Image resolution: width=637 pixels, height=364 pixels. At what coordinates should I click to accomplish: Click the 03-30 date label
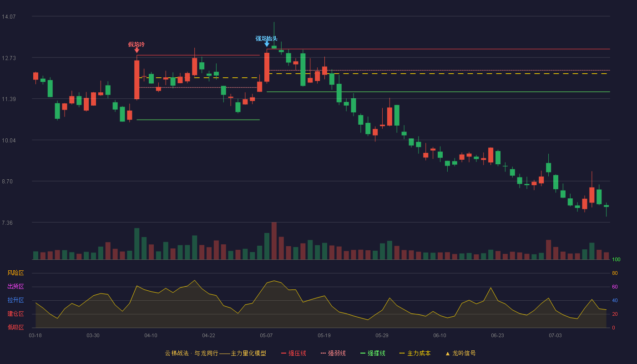pyautogui.click(x=93, y=335)
